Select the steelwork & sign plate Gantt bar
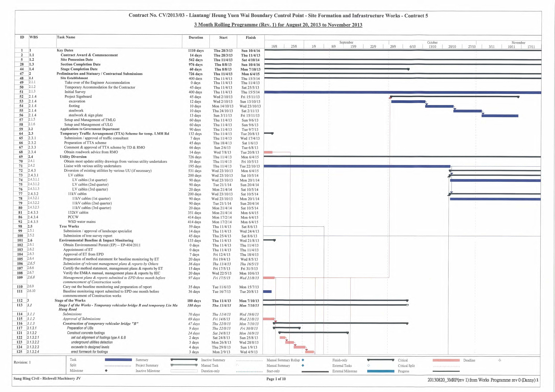 tap(500, 116)
